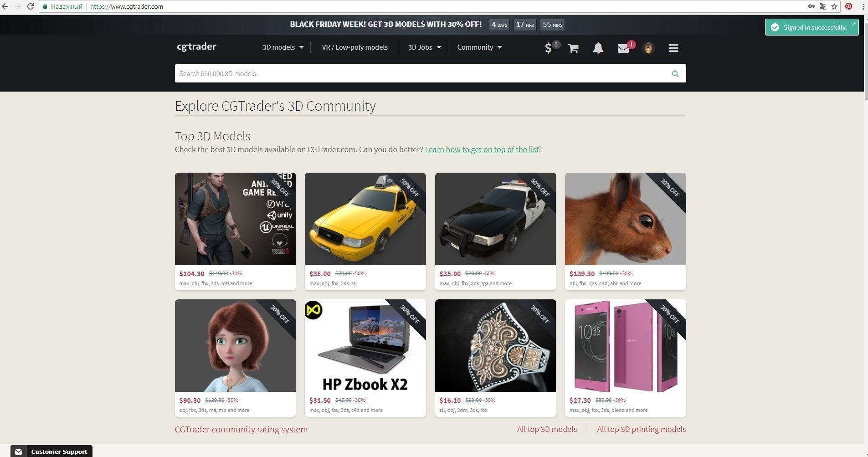The image size is (868, 457).
Task: Open the squirrel model thumbnail
Action: coord(626,219)
